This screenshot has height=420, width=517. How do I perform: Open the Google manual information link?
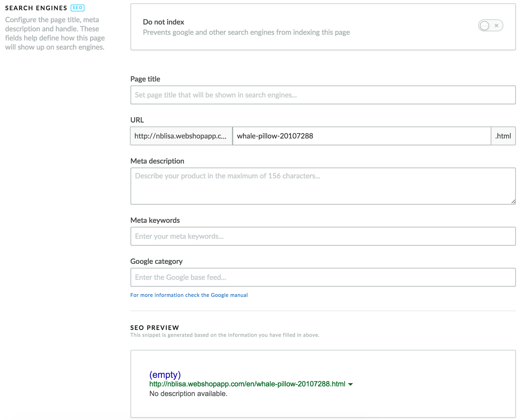tap(189, 295)
